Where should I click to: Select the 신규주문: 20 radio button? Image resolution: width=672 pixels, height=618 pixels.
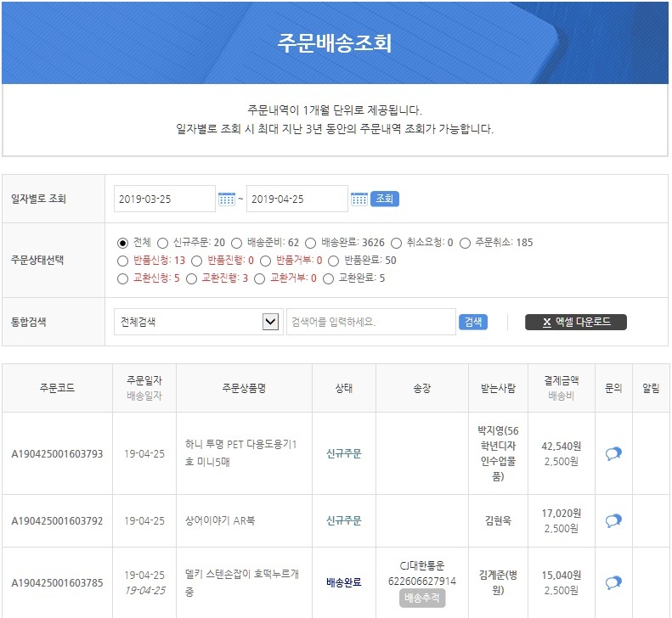point(162,243)
